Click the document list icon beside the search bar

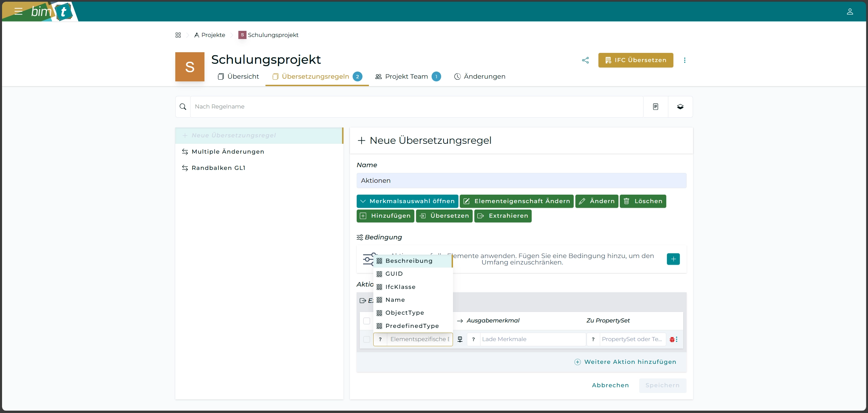point(655,107)
